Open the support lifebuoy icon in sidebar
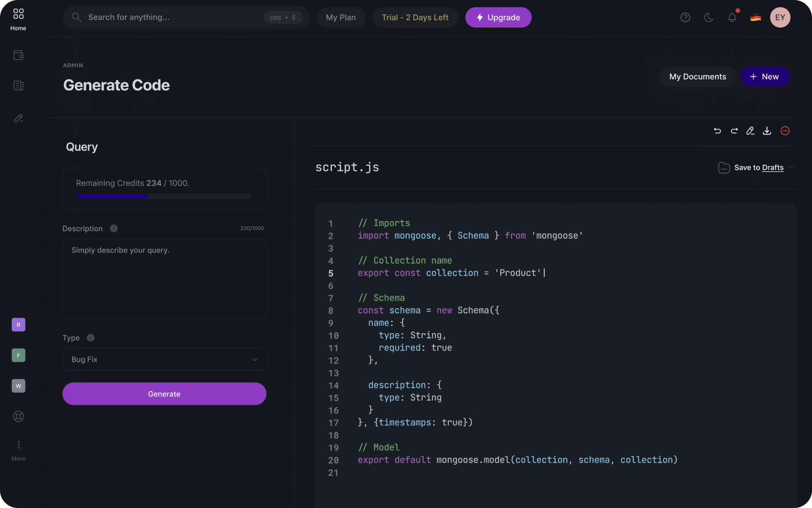812x508 pixels. pos(18,416)
